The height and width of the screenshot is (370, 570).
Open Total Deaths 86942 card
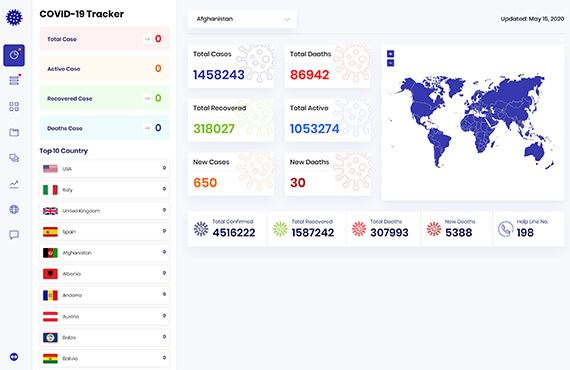click(328, 66)
